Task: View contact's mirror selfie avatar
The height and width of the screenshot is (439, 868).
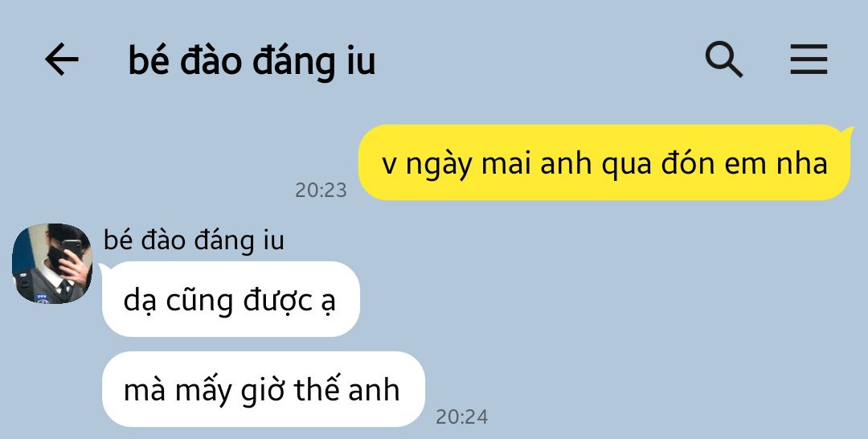Action: click(52, 264)
